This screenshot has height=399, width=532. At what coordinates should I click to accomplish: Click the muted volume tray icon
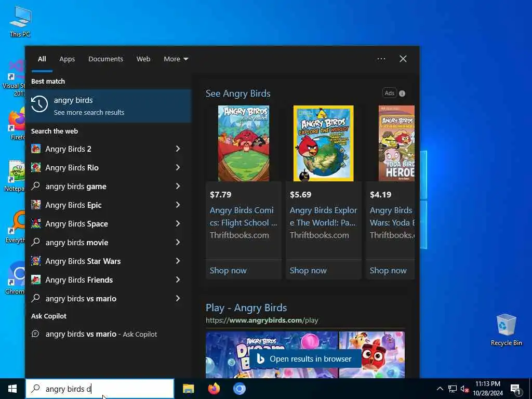[464, 389]
